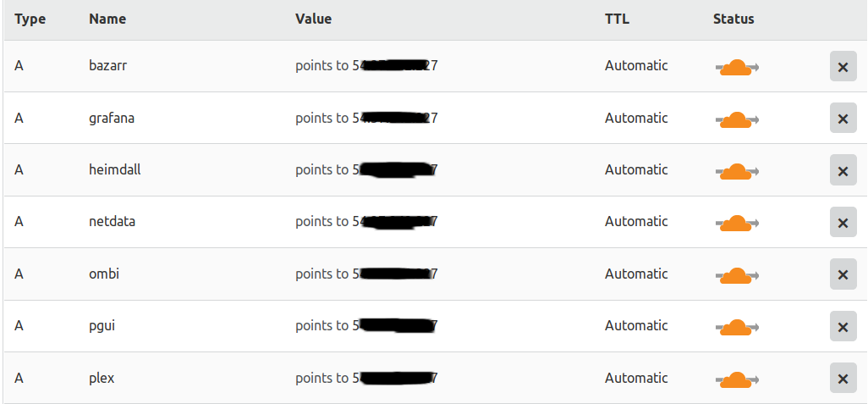Select the netdata record's type A cell

tap(19, 222)
